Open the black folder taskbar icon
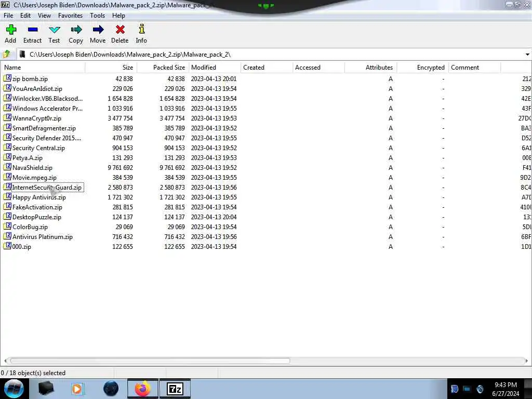 (46, 389)
